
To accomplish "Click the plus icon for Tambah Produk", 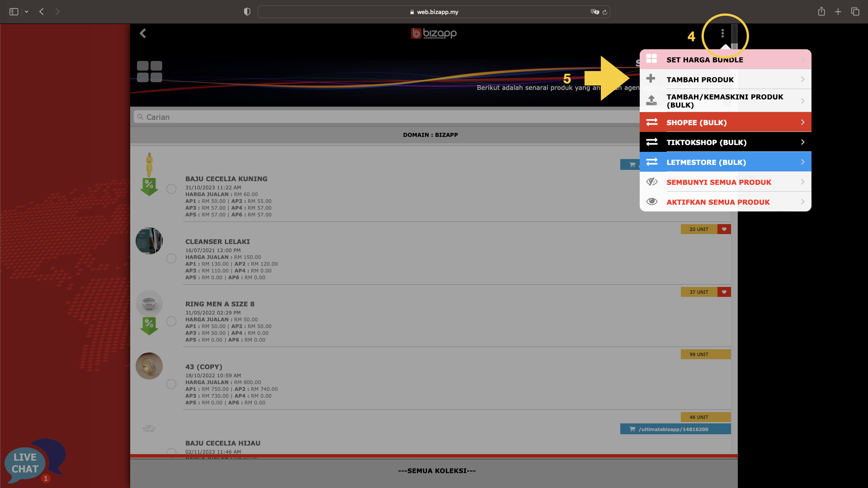I will click(651, 78).
